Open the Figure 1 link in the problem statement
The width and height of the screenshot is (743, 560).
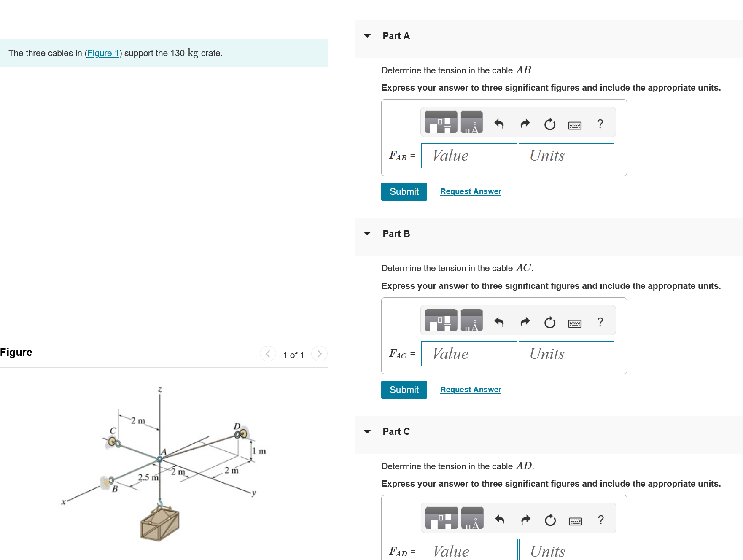coord(103,53)
